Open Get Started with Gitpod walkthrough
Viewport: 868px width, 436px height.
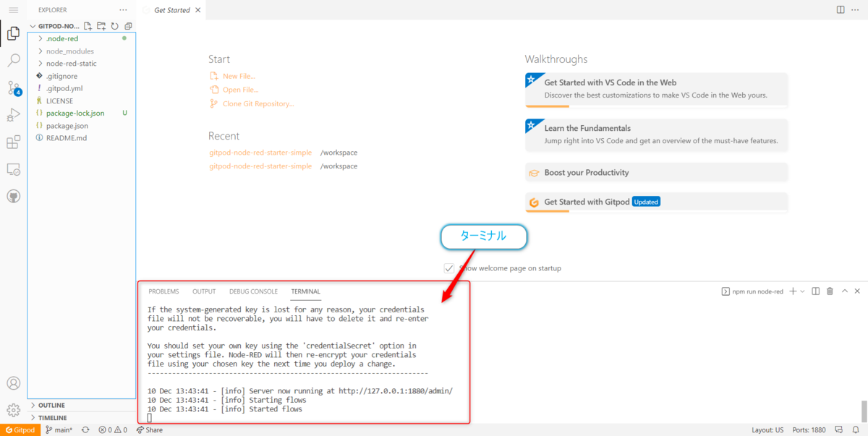tap(656, 202)
